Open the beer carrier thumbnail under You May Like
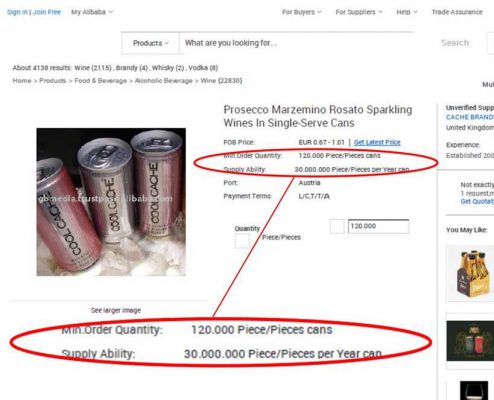This screenshot has height=400, width=494. (470, 273)
